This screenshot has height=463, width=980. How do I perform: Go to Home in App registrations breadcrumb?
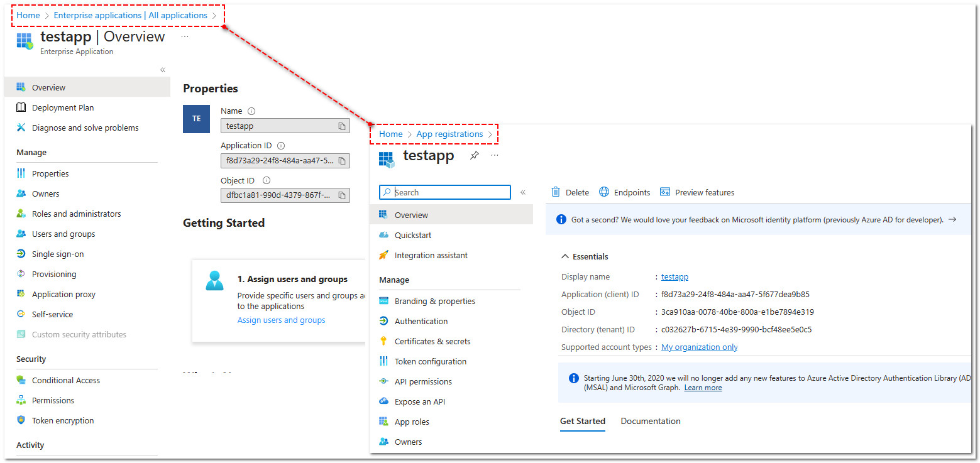390,134
